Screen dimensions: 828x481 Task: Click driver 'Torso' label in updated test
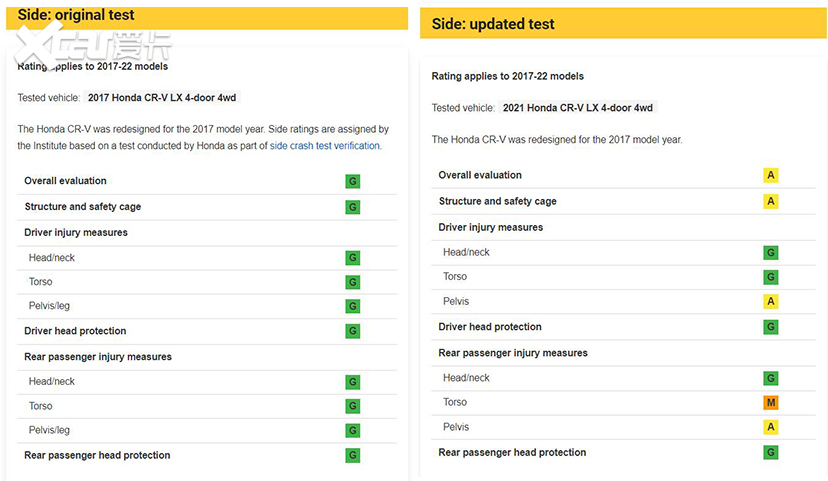point(455,277)
